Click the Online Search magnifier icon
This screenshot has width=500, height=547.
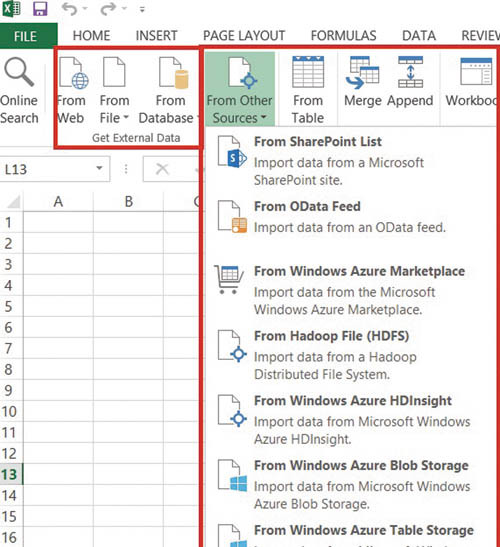[x=19, y=72]
